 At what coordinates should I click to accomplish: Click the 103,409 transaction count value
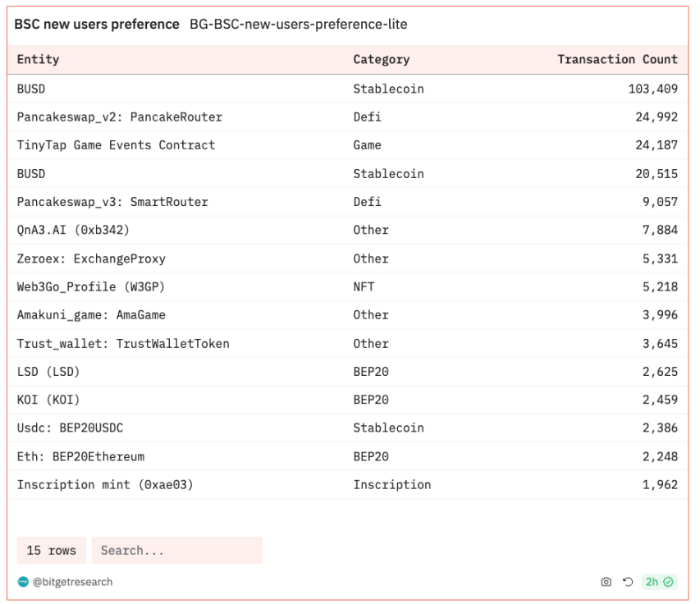click(652, 89)
